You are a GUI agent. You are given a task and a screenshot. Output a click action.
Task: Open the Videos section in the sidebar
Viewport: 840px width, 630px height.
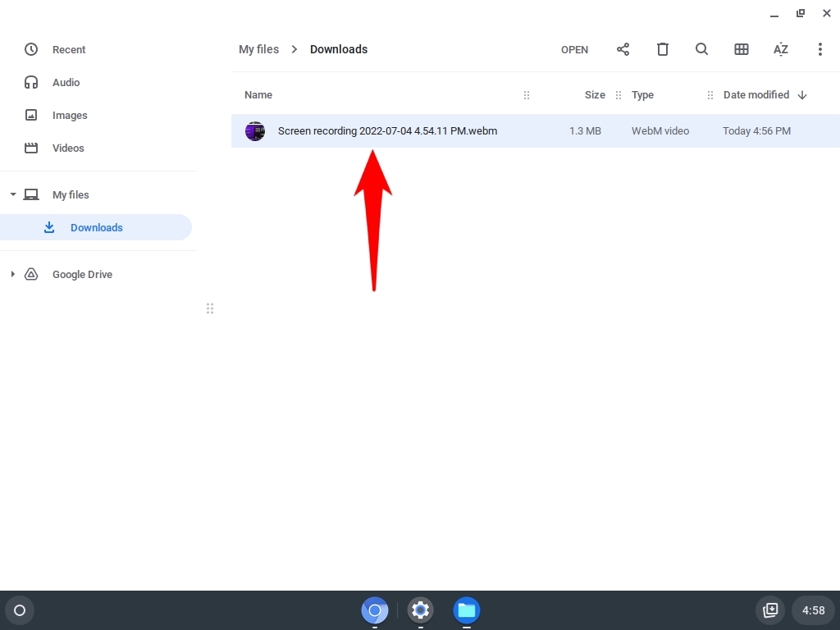click(x=69, y=148)
